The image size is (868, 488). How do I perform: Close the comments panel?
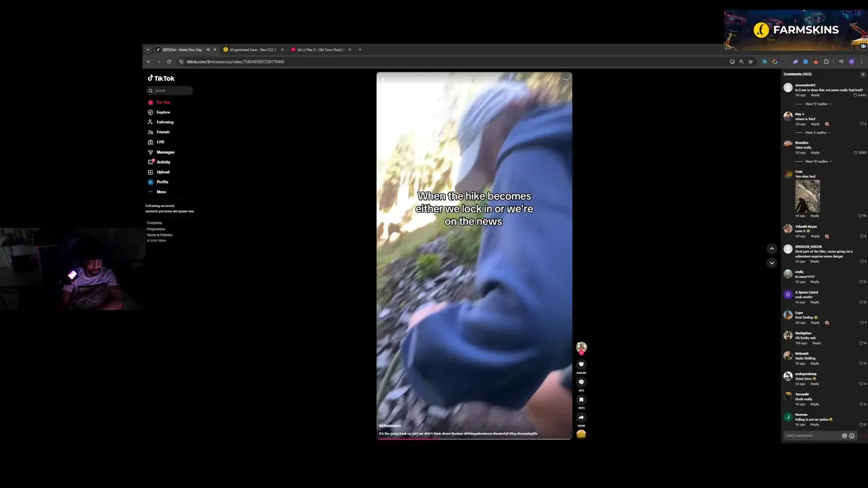(863, 74)
